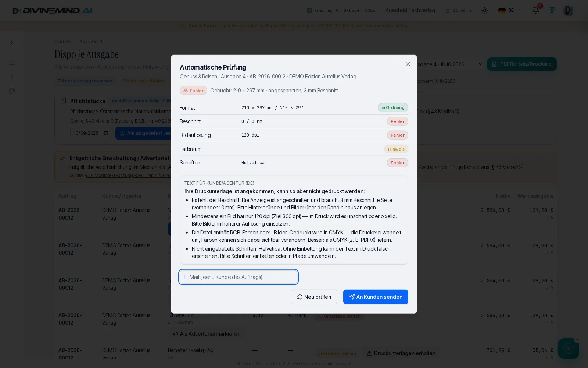Toggle the light/dark theme sun icon

coord(485,10)
